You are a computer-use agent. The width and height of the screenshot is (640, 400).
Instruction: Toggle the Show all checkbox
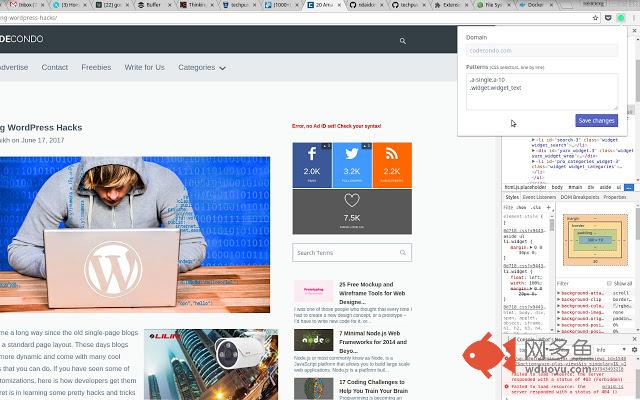(609, 283)
